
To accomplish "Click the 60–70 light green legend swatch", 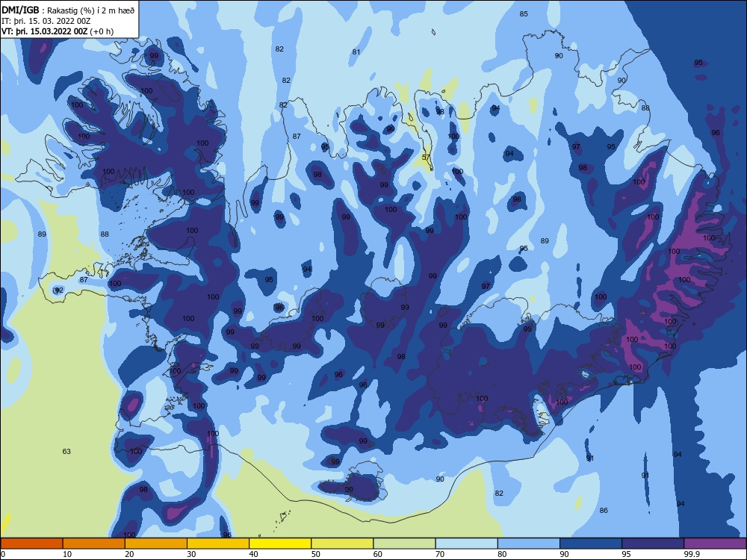I will [404, 544].
